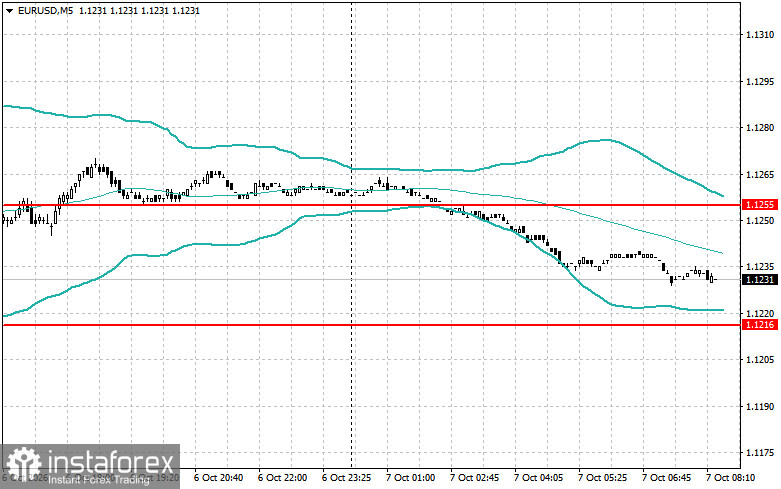Click the 1.1255 red price level label
Screen dimensions: 781x489
(x=760, y=205)
